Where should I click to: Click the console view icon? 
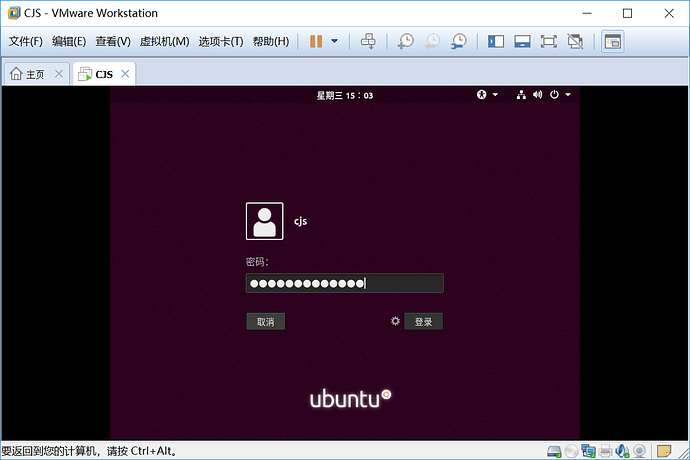(613, 42)
